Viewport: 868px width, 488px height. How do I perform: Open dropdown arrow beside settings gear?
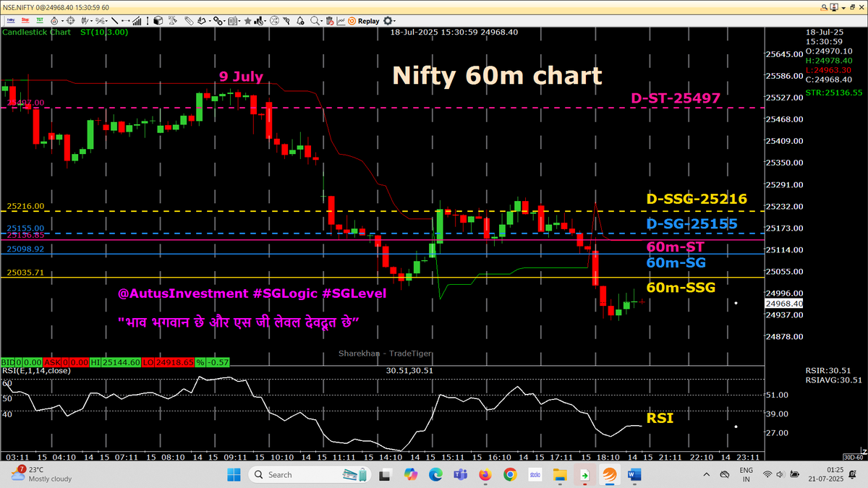click(394, 22)
